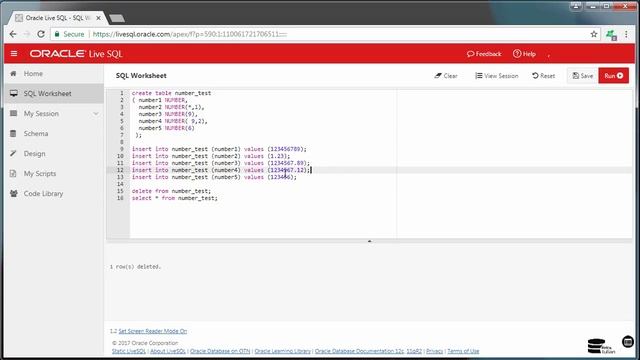Screen dimensions: 640x360
Task: Open the Privacy footer link
Action: [435, 351]
